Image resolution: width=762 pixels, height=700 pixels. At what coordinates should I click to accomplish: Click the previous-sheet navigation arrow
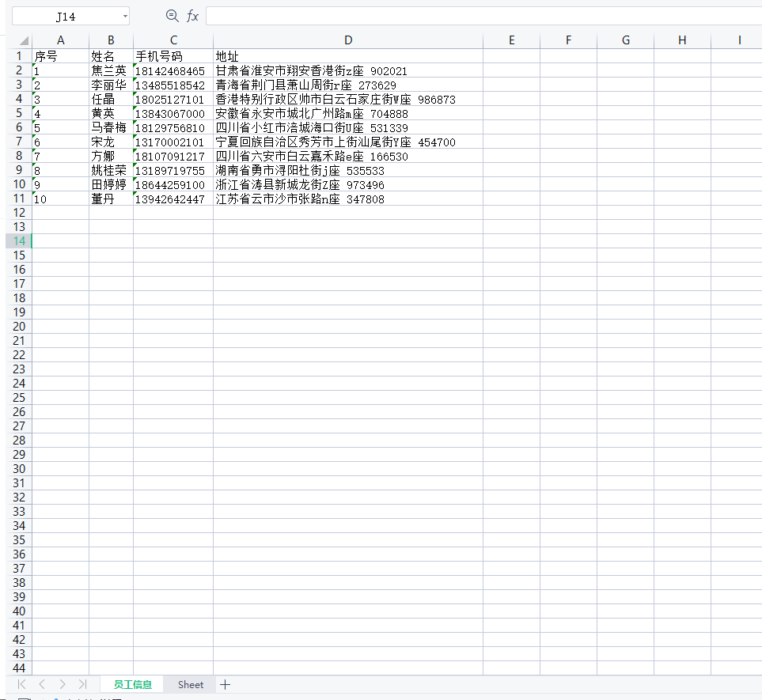(x=41, y=683)
